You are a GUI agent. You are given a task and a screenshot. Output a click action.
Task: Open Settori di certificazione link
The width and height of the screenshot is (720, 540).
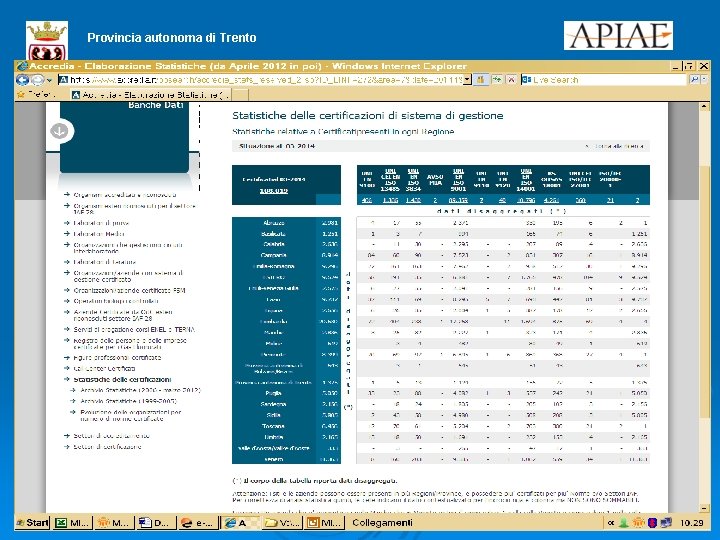click(107, 447)
